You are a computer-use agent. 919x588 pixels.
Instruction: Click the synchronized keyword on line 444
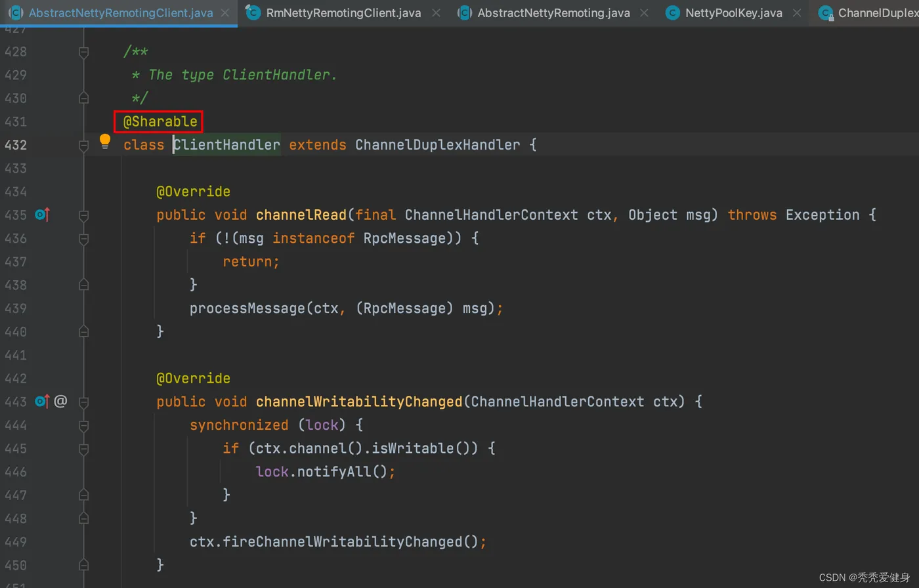(x=239, y=425)
